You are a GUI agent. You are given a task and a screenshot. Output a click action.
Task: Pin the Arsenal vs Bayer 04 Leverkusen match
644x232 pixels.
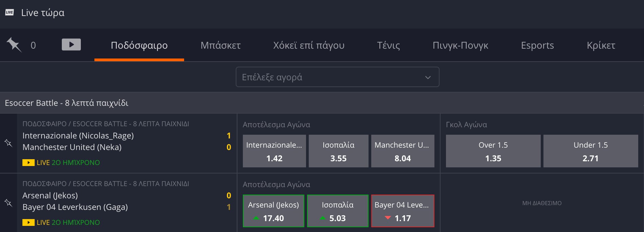point(8,203)
